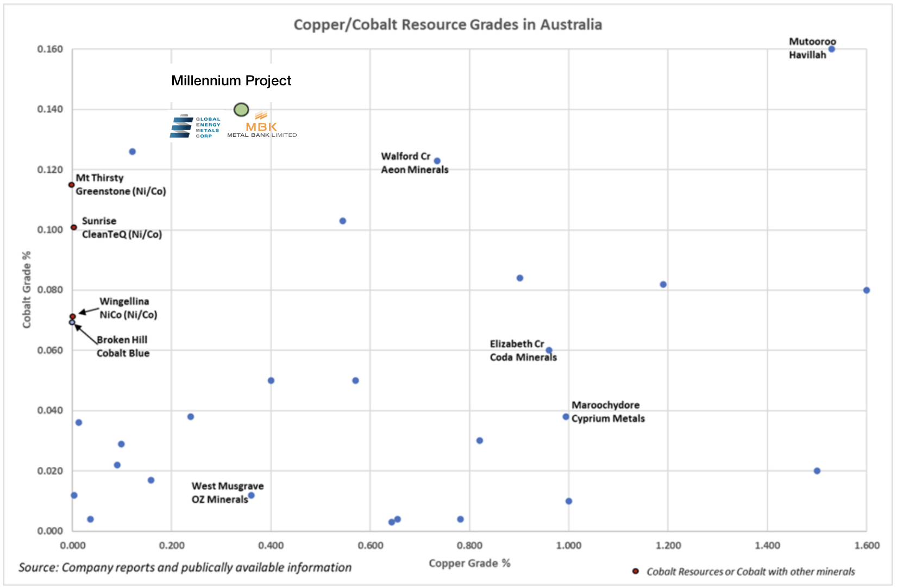Screen dimensions: 897x588
Task: Click the MBK Metal Bank Limited logo
Action: (x=262, y=125)
